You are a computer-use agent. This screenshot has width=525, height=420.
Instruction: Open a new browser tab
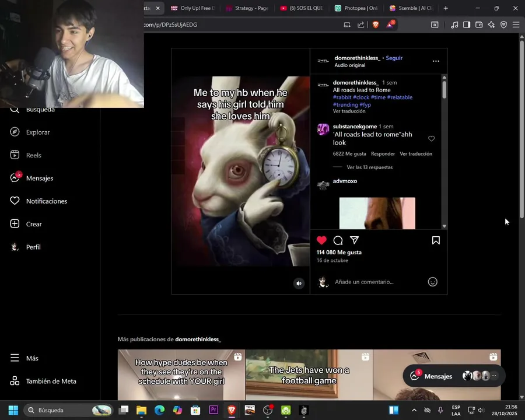click(x=446, y=8)
